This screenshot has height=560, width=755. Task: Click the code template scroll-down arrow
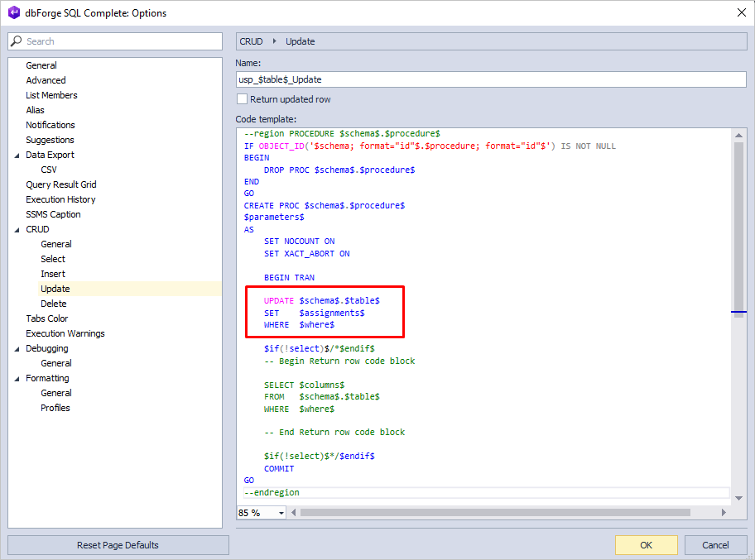(x=738, y=499)
